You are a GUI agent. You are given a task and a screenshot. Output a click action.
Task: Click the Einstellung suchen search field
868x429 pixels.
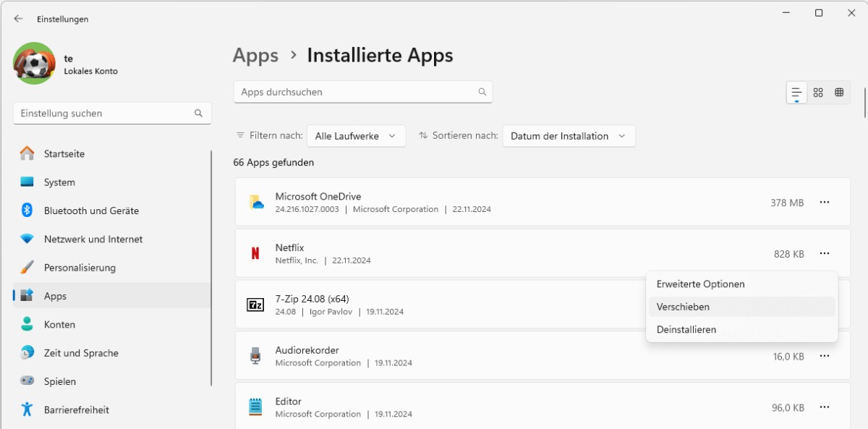(x=112, y=113)
